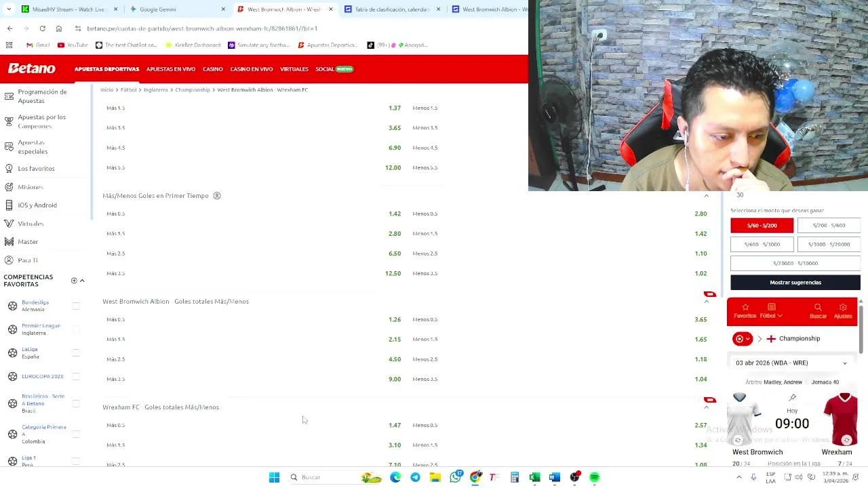The width and height of the screenshot is (868, 488).
Task: Tick the Categoria Primera A Colombia checkbox
Action: (x=76, y=434)
